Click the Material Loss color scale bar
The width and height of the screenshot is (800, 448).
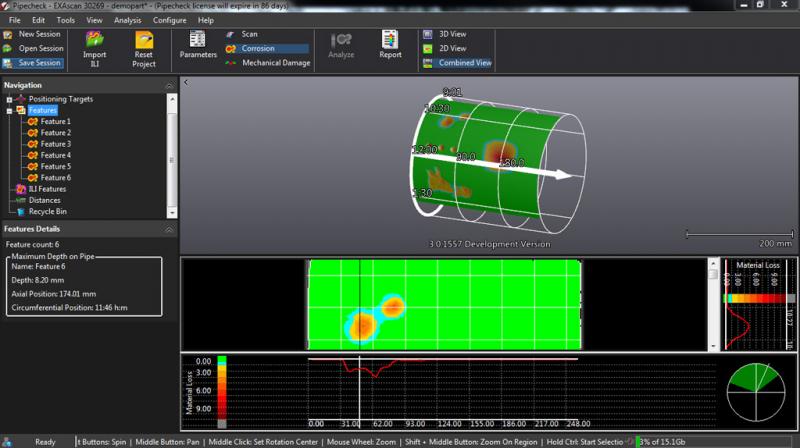click(758, 298)
